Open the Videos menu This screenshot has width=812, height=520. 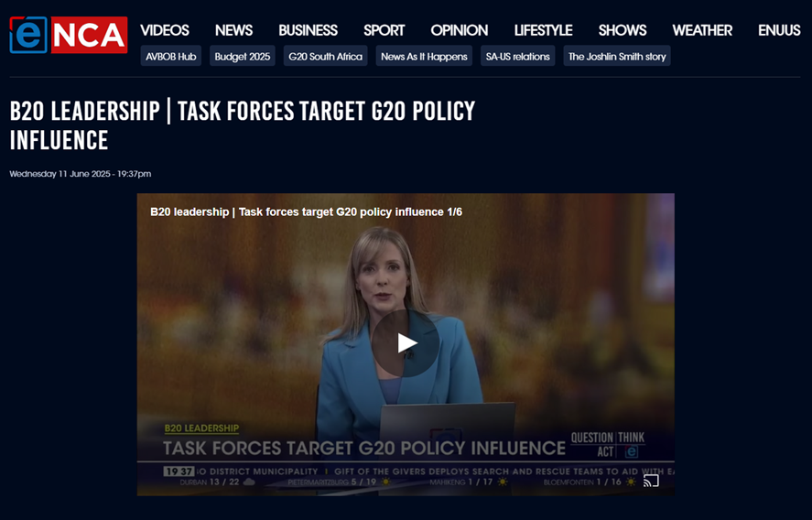click(x=165, y=30)
